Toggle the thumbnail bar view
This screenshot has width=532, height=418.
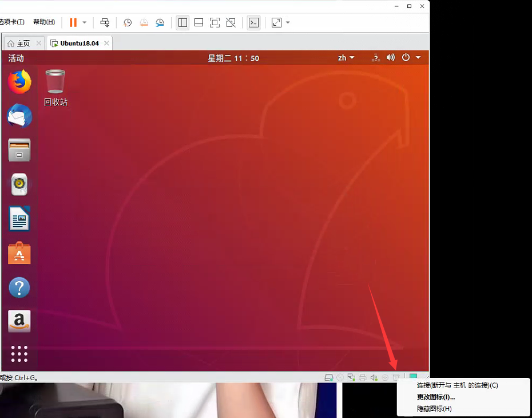tap(198, 22)
